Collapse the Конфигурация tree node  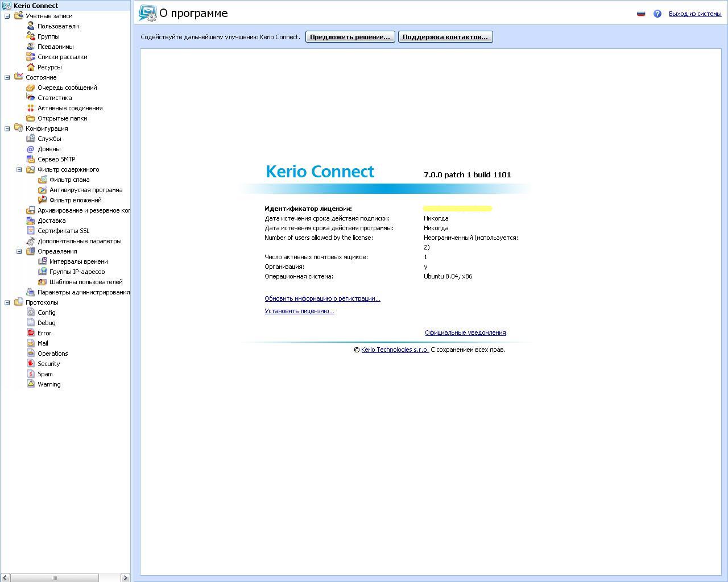(7, 128)
